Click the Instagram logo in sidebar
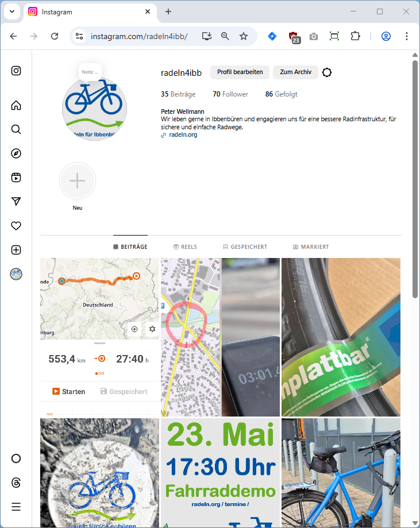This screenshot has height=528, width=420. coord(16,71)
